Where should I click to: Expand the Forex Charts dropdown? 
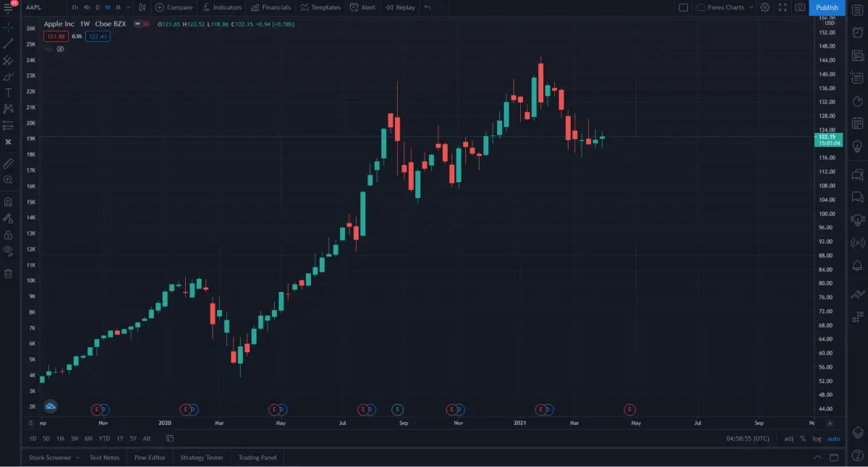[x=751, y=7]
